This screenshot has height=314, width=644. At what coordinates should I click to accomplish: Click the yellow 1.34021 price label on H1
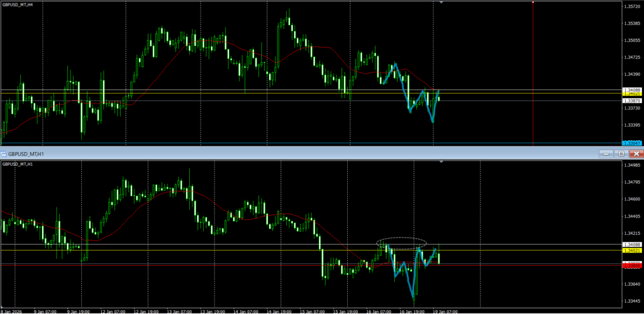pos(631,251)
